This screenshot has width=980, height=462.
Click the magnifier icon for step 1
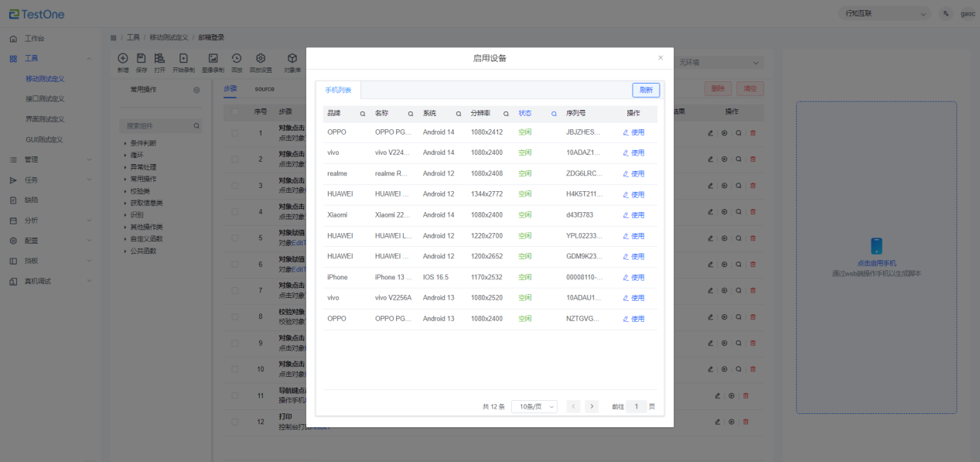point(739,133)
